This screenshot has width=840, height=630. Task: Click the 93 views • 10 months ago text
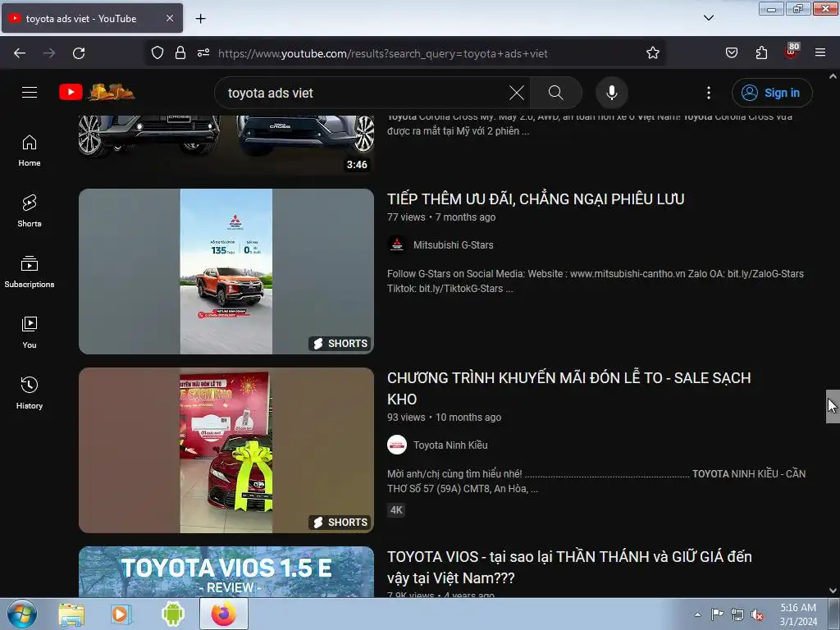pyautogui.click(x=444, y=418)
